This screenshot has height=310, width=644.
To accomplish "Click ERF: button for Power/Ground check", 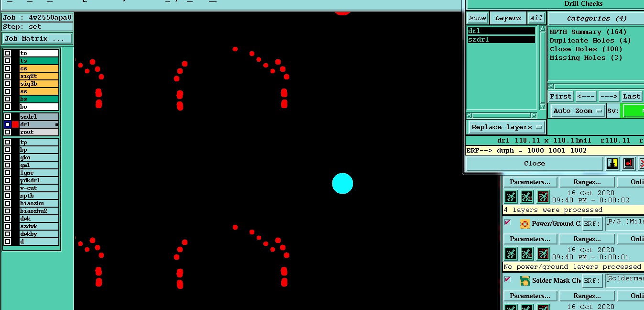I will click(592, 223).
